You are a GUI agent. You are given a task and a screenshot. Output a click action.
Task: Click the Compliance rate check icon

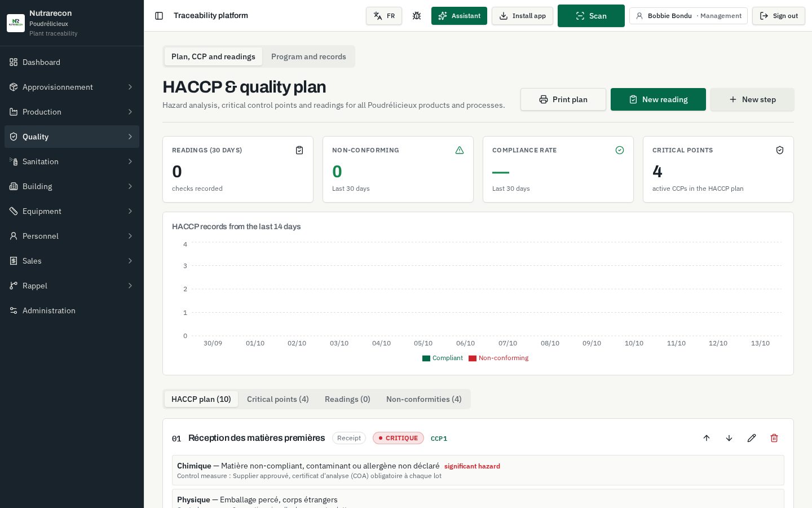click(x=620, y=150)
